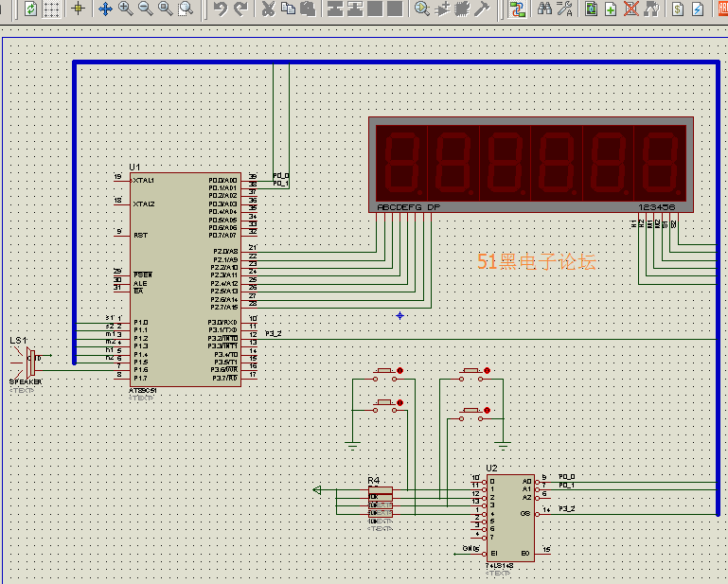Toggle the grid dots display
The height and width of the screenshot is (584, 728).
click(x=51, y=9)
